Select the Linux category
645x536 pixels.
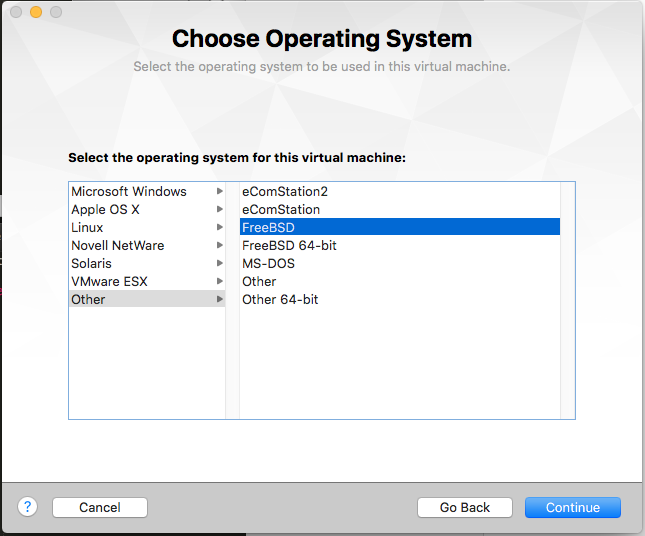click(147, 227)
